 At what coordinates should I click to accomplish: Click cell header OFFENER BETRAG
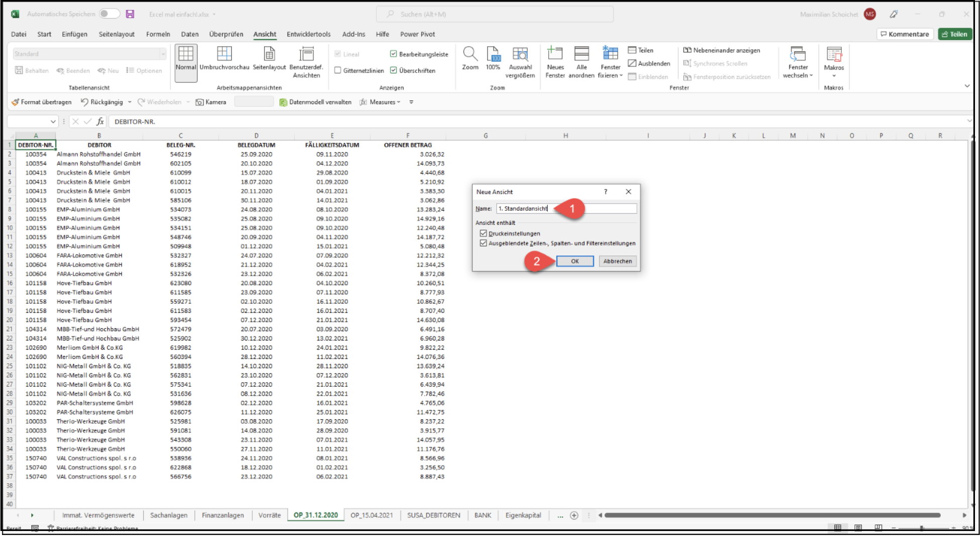(408, 145)
